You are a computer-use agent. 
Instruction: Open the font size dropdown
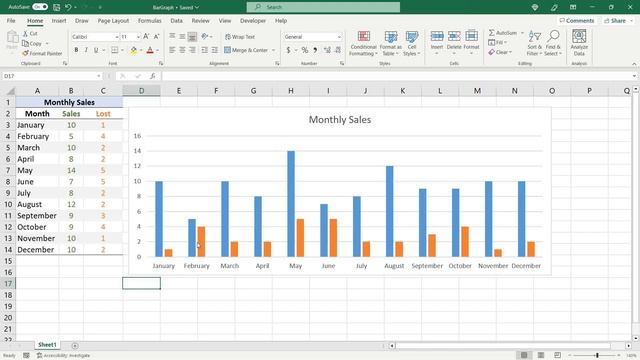pyautogui.click(x=138, y=37)
